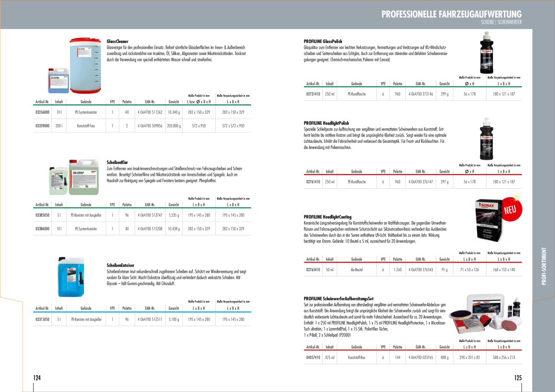Click the weight 297 g
The height and width of the screenshot is (392, 555).
point(444,182)
